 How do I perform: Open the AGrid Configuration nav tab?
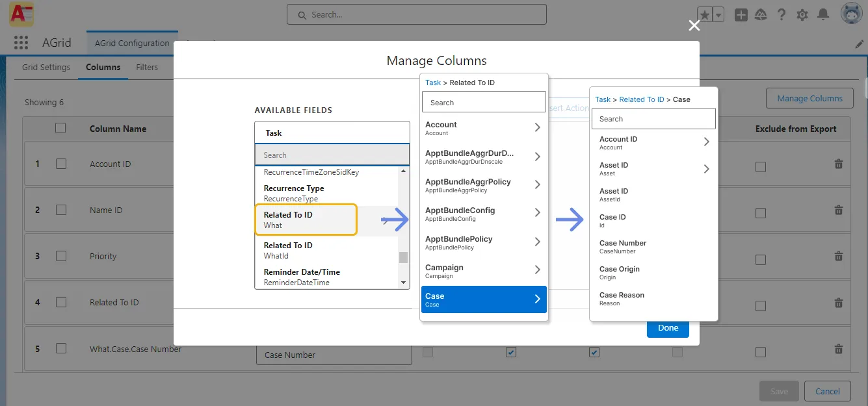point(132,44)
